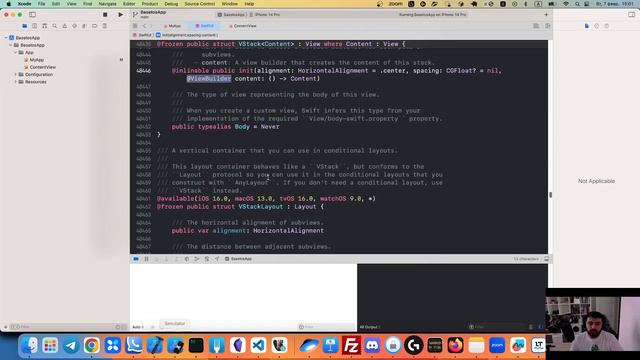Viewport: 640px width, 360px height.
Task: Click the Run play button
Action: [x=120, y=15]
